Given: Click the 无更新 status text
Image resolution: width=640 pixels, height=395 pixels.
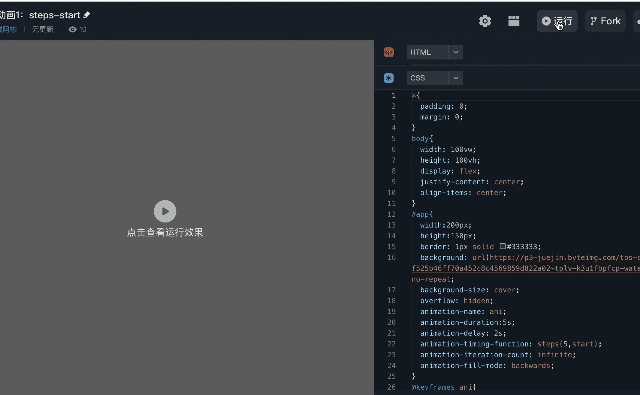Looking at the screenshot, I should click(43, 29).
